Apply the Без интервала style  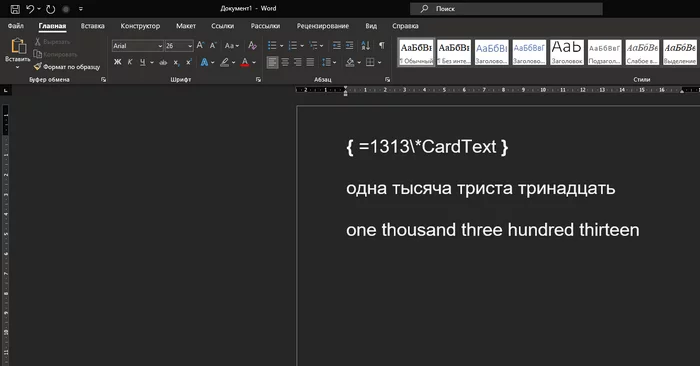(454, 52)
